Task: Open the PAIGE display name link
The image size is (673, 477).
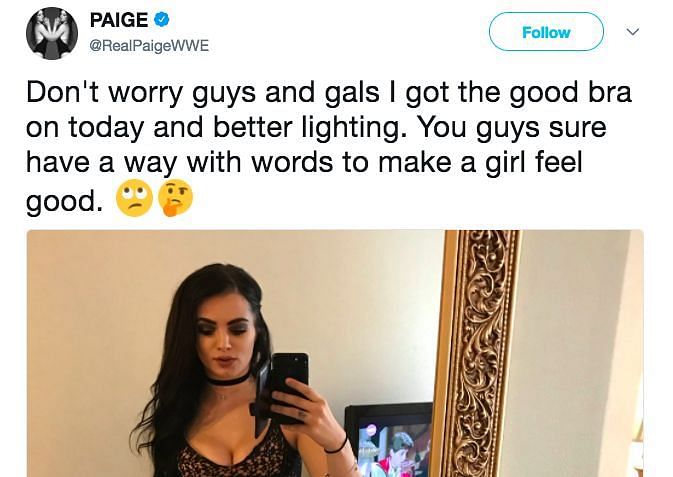Action: pyautogui.click(x=119, y=20)
